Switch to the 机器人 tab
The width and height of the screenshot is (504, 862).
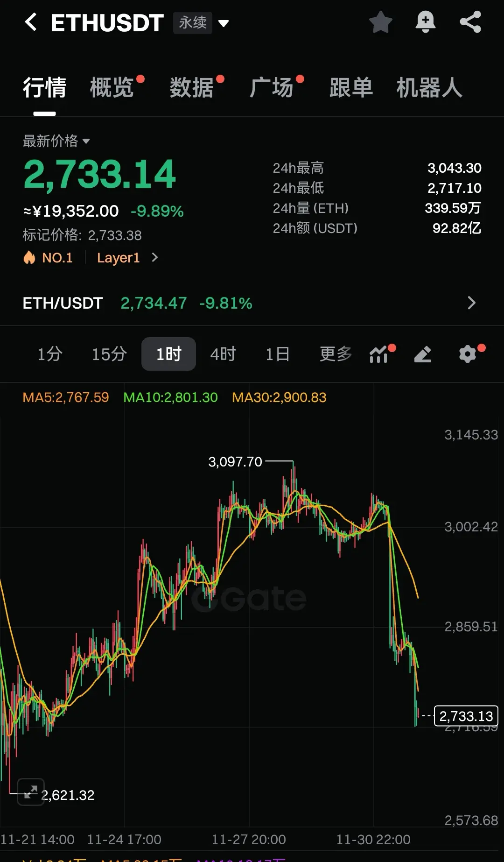click(x=429, y=87)
